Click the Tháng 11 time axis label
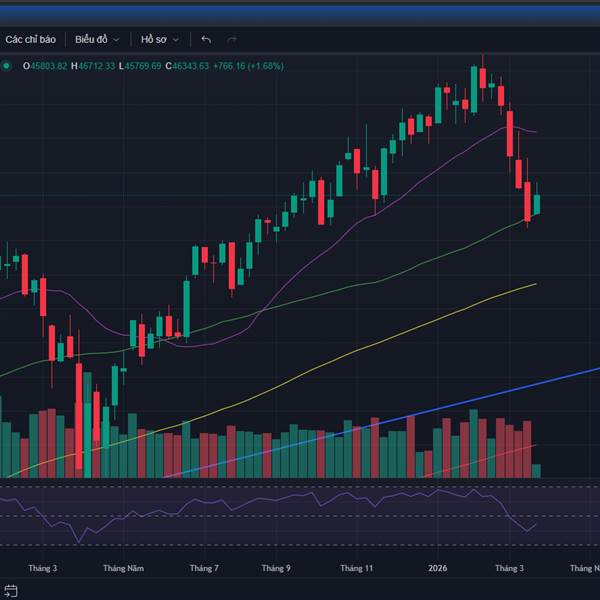 tap(356, 568)
